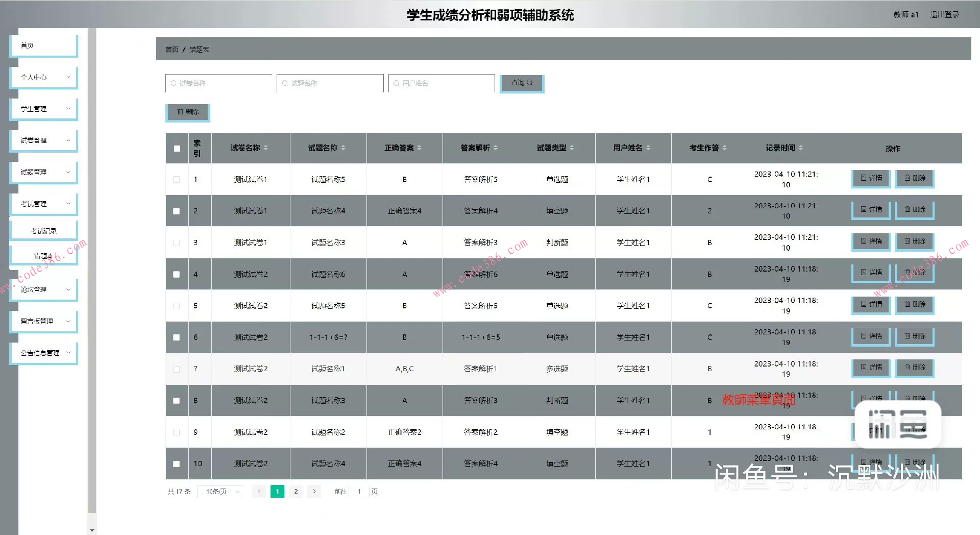Image resolution: width=980 pixels, height=535 pixels.
Task: Open 考试记录 submenu item
Action: point(44,231)
